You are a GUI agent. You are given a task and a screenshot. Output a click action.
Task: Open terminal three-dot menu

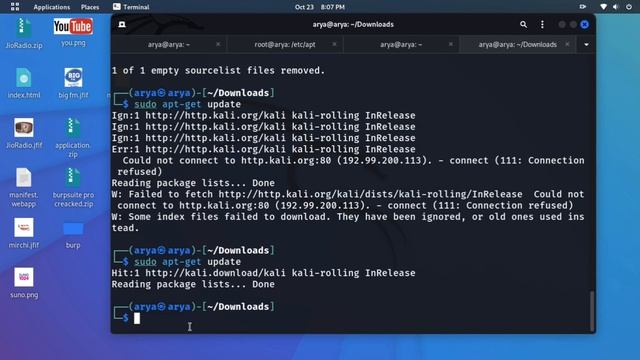tap(542, 24)
